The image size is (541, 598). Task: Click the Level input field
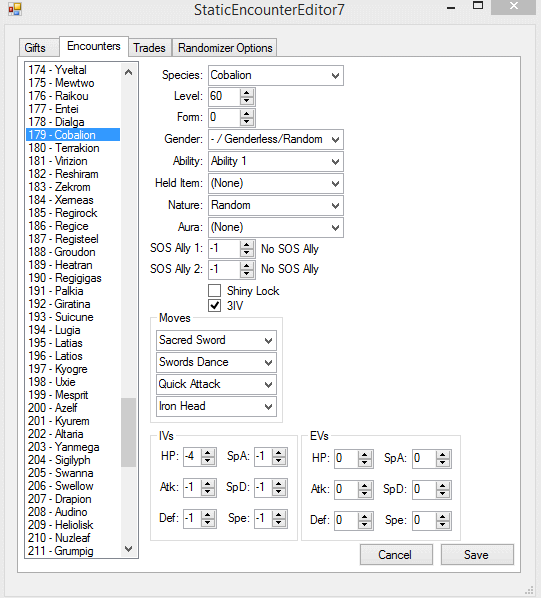tap(225, 96)
